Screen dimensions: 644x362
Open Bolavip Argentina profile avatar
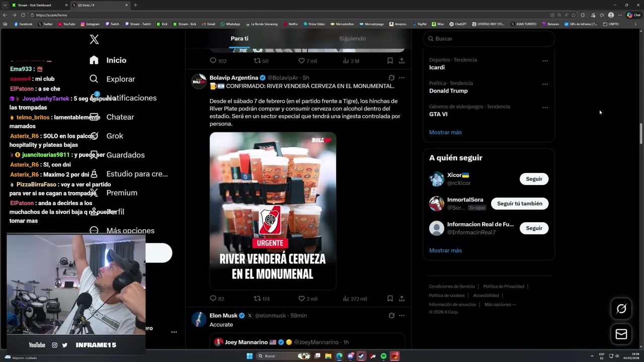(x=199, y=81)
